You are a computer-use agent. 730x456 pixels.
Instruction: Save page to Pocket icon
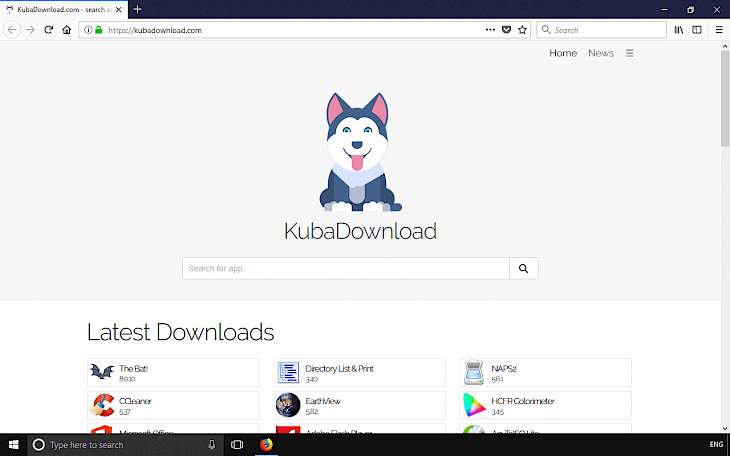pos(507,30)
